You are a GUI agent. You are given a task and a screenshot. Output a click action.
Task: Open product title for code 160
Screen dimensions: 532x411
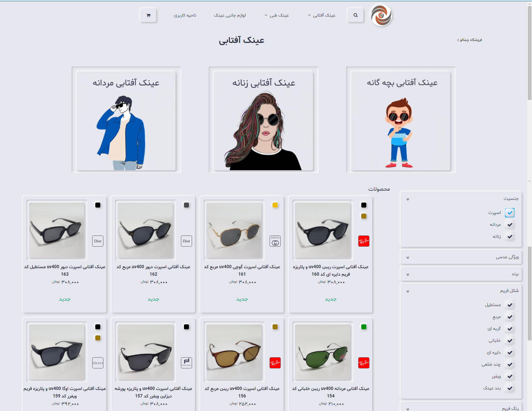tap(331, 270)
